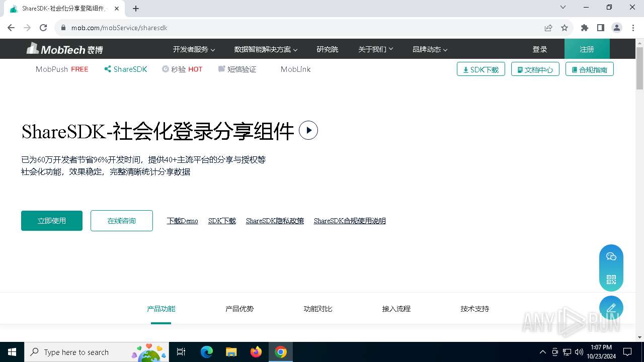This screenshot has width=644, height=362.
Task: Expand the 品牌动态 dropdown menu
Action: [430, 49]
